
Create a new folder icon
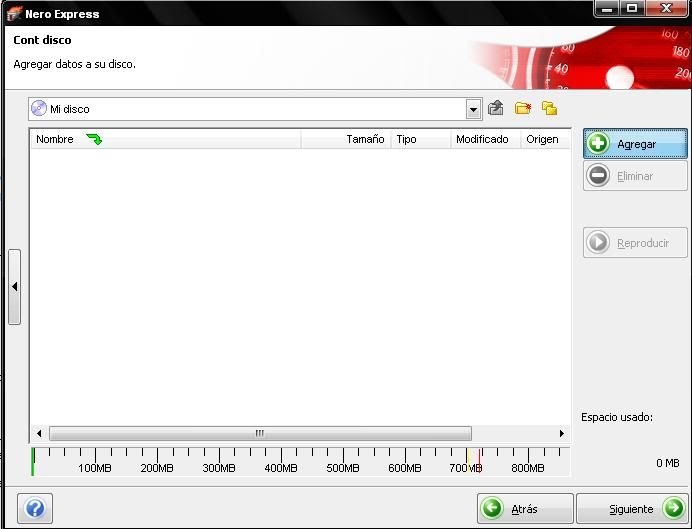click(x=523, y=108)
